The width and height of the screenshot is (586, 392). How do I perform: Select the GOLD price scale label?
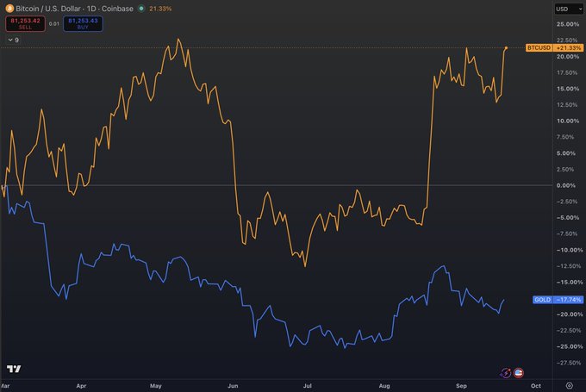(x=542, y=300)
